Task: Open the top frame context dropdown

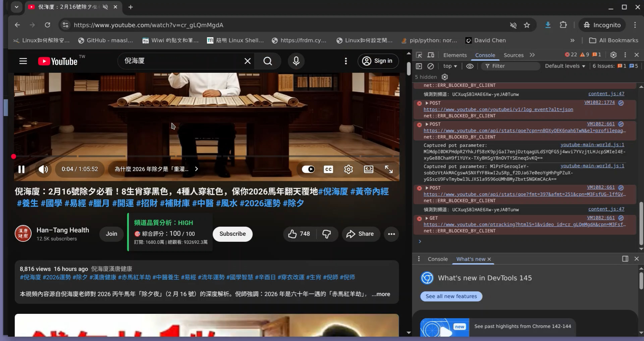Action: 450,66
